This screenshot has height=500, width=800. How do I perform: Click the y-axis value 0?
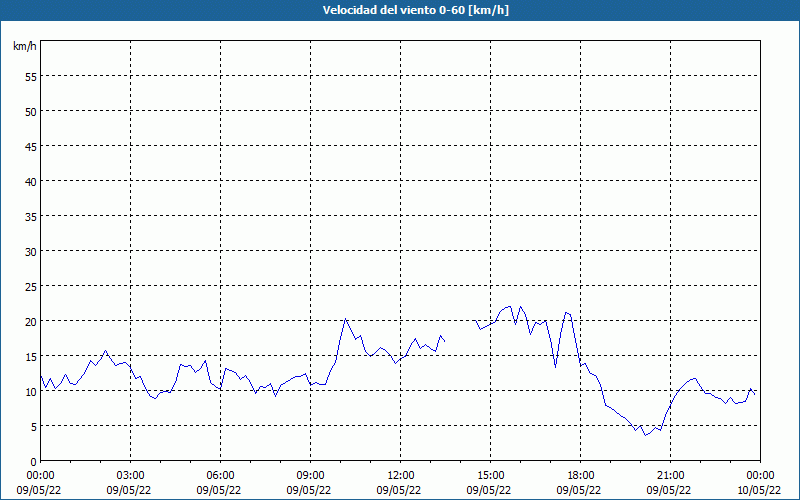coord(34,462)
